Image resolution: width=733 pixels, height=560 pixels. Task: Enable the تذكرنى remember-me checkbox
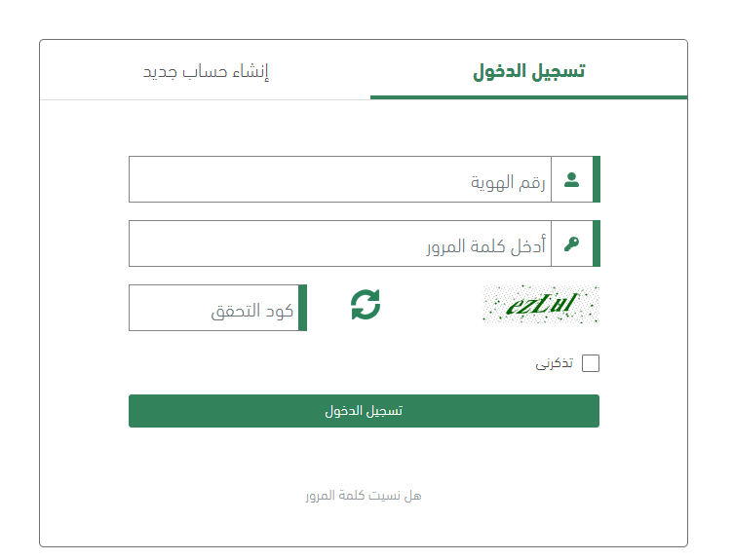[x=591, y=363]
